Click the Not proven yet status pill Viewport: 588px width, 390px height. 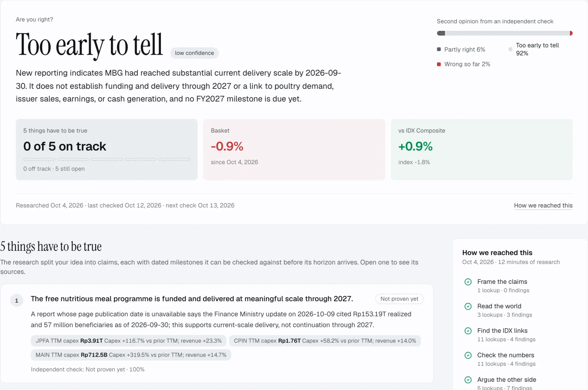[x=399, y=299]
